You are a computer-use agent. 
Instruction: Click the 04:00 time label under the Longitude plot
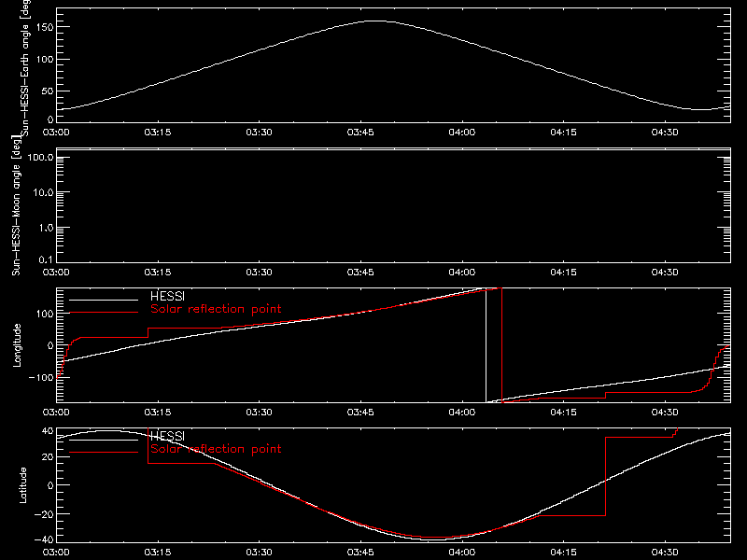pos(461,412)
